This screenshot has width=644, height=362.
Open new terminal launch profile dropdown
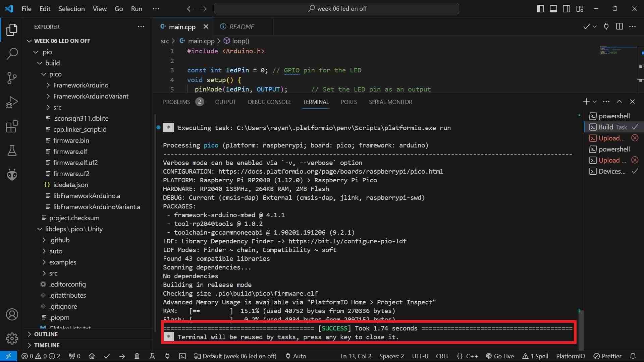tap(595, 102)
